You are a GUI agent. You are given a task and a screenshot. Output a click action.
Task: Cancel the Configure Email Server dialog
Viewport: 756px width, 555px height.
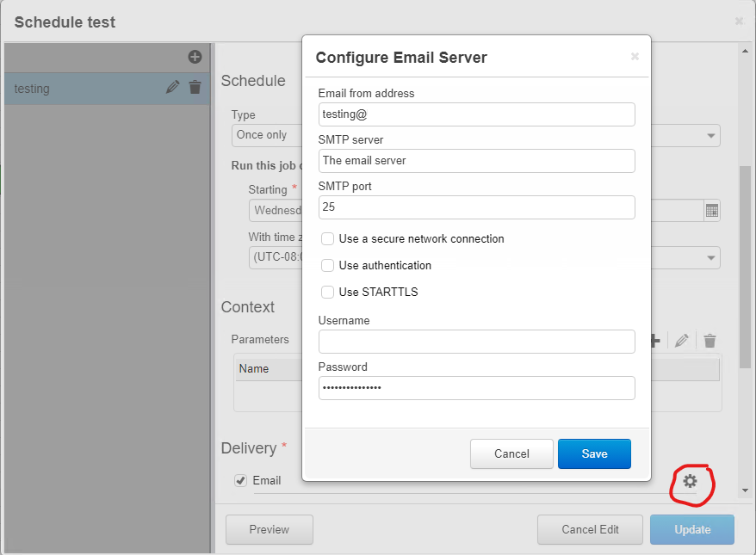click(x=511, y=454)
